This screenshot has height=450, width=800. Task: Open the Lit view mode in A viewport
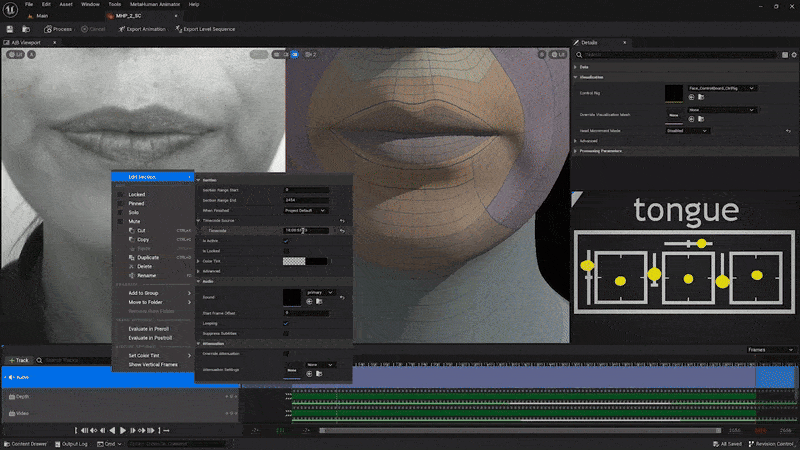click(x=15, y=54)
